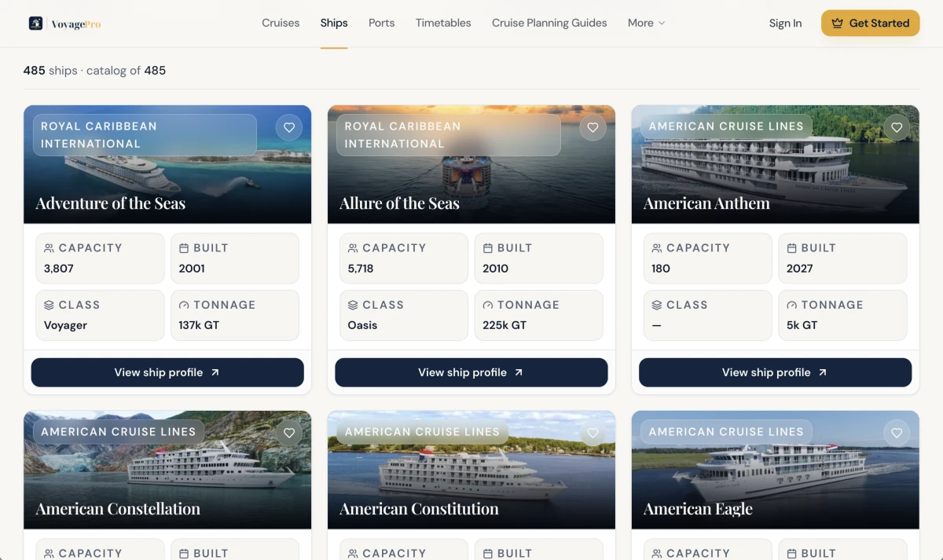Click Built calendar icon on Allure of the Seas
This screenshot has width=943, height=560.
[x=488, y=248]
